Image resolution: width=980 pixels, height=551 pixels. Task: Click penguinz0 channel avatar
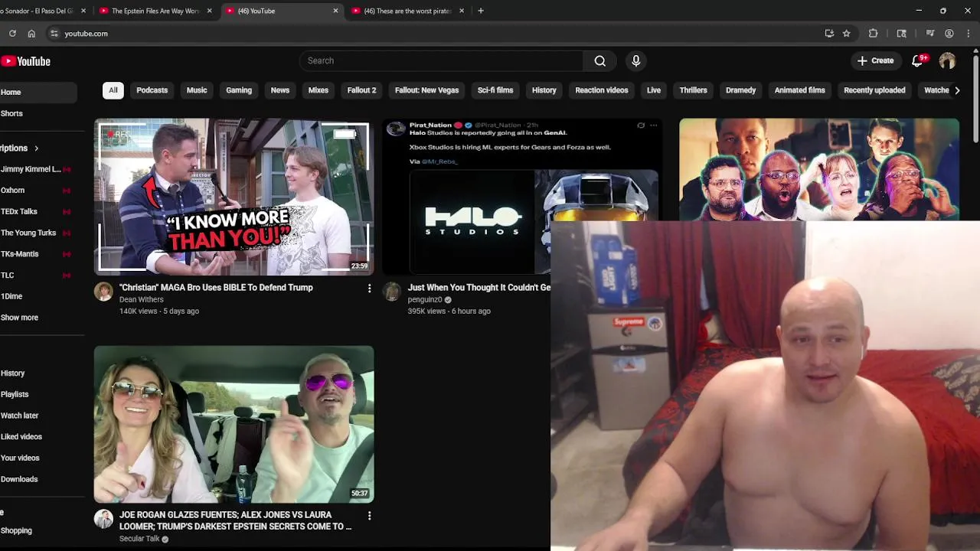[392, 292]
